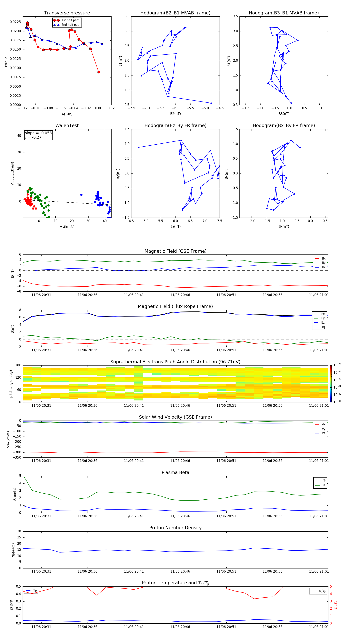This screenshot has width=351, height=644.
Task: Click the Suprathermal Electrons Pitch Angle Distribution title
Action: point(175,362)
